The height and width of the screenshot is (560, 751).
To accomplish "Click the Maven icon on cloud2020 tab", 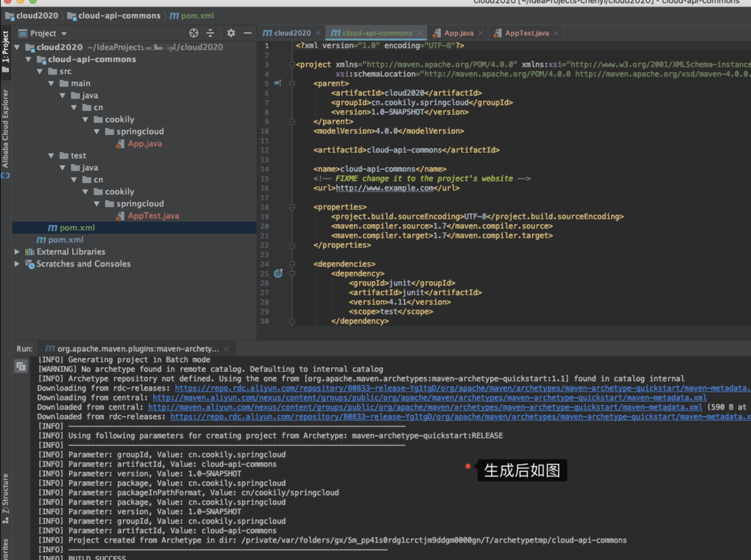I will [x=267, y=33].
